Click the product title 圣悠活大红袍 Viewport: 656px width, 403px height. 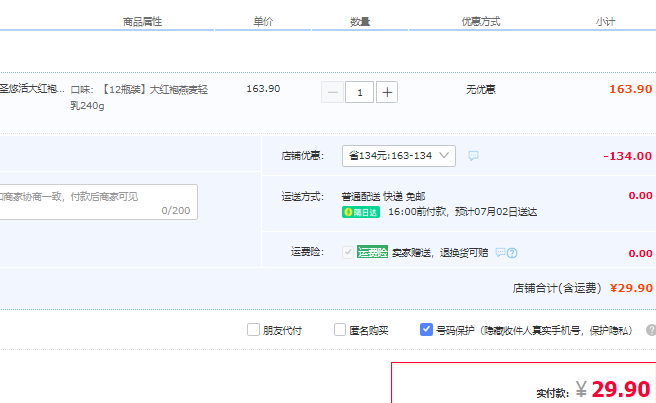pyautogui.click(x=32, y=89)
